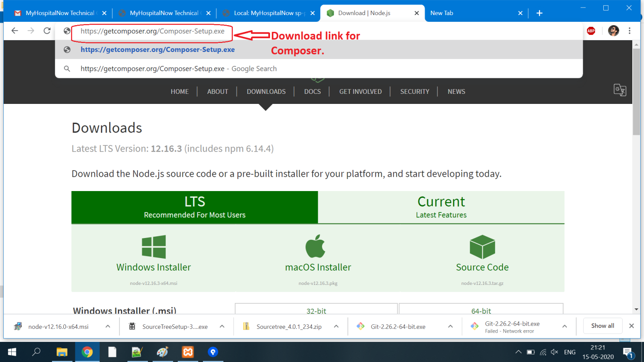
Task: Click the Source Code link text
Action: pyautogui.click(x=482, y=267)
